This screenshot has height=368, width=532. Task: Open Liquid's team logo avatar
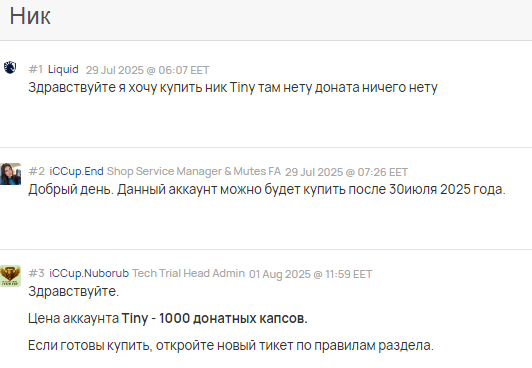pos(10,67)
